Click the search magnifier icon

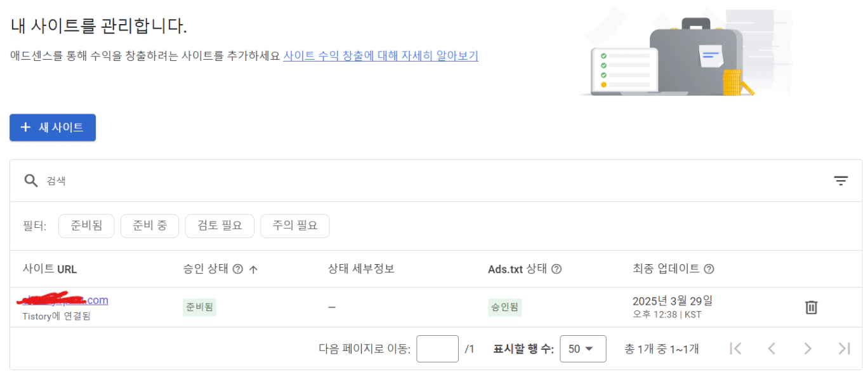[x=31, y=181]
